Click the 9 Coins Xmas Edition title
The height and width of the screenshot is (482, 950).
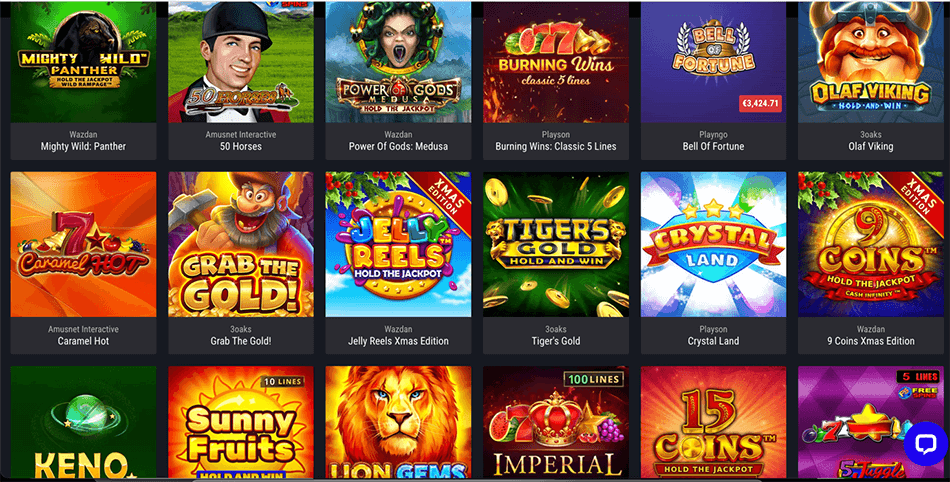click(871, 341)
